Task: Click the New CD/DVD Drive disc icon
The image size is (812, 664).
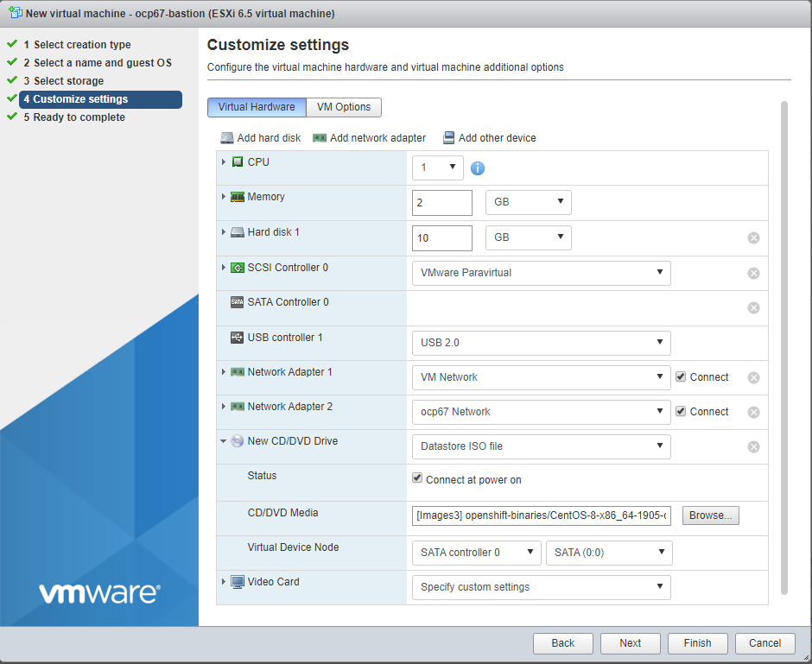Action: pyautogui.click(x=238, y=441)
